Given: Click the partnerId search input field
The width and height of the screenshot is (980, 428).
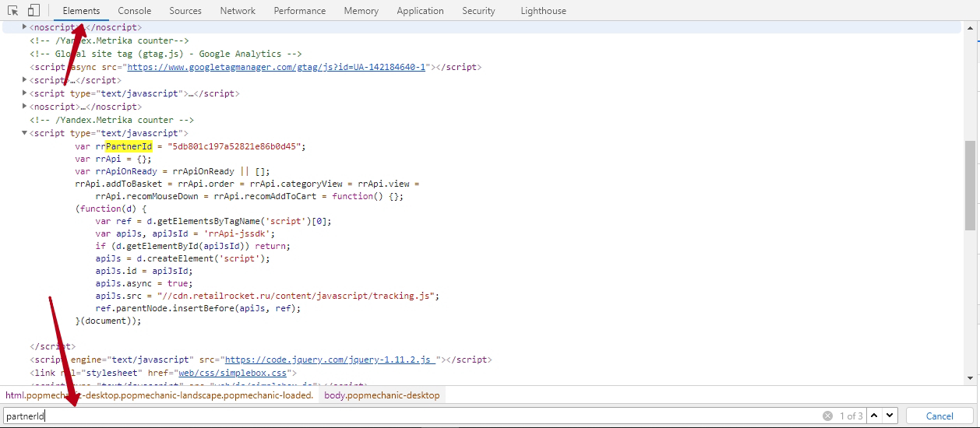Looking at the screenshot, I should pyautogui.click(x=390, y=416).
